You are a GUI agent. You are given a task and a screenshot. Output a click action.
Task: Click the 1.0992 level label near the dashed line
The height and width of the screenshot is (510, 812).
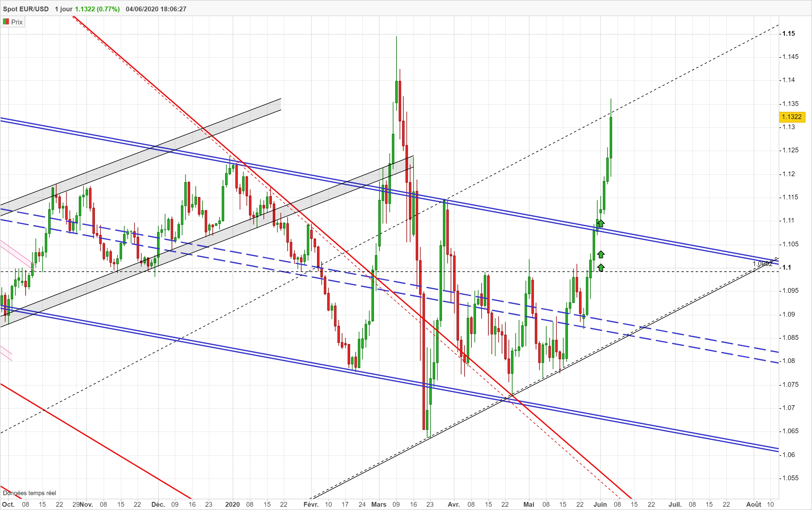tap(762, 264)
